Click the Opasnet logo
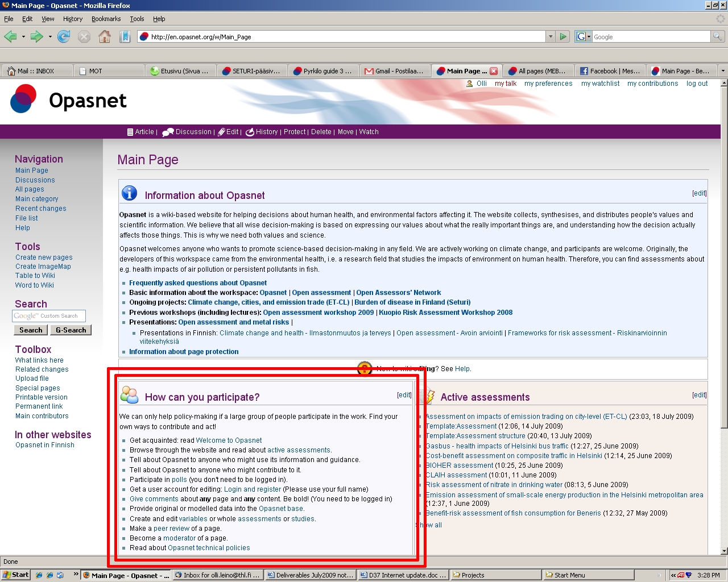This screenshot has width=728, height=582. (x=24, y=99)
